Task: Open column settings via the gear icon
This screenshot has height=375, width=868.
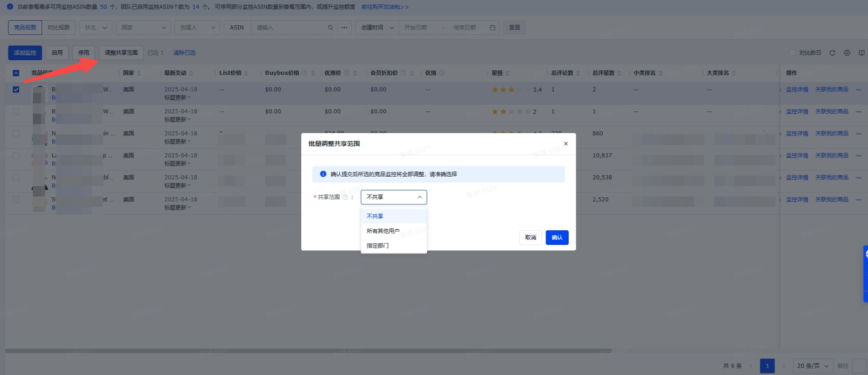Action: coord(847,53)
